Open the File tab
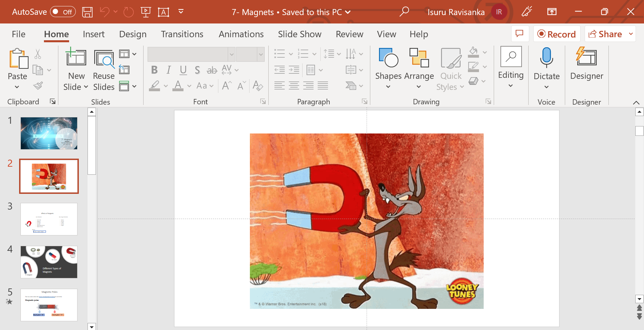Screen dimensions: 644x330 point(18,34)
